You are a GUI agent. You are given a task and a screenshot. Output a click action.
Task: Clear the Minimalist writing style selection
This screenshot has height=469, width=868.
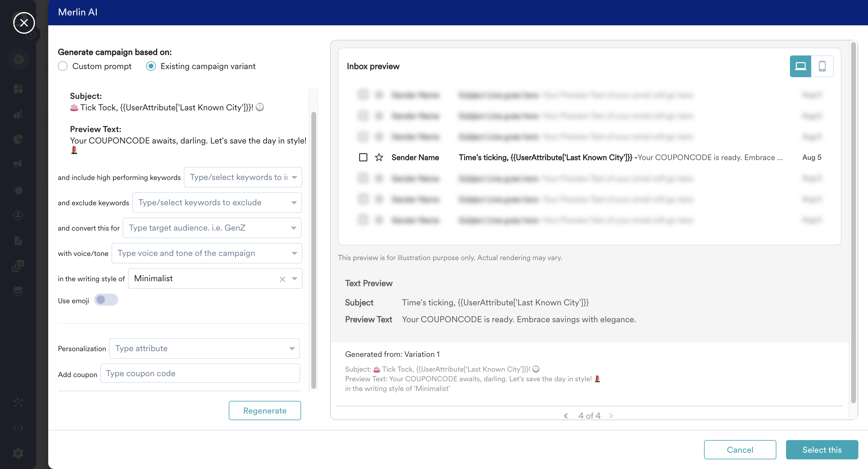282,279
